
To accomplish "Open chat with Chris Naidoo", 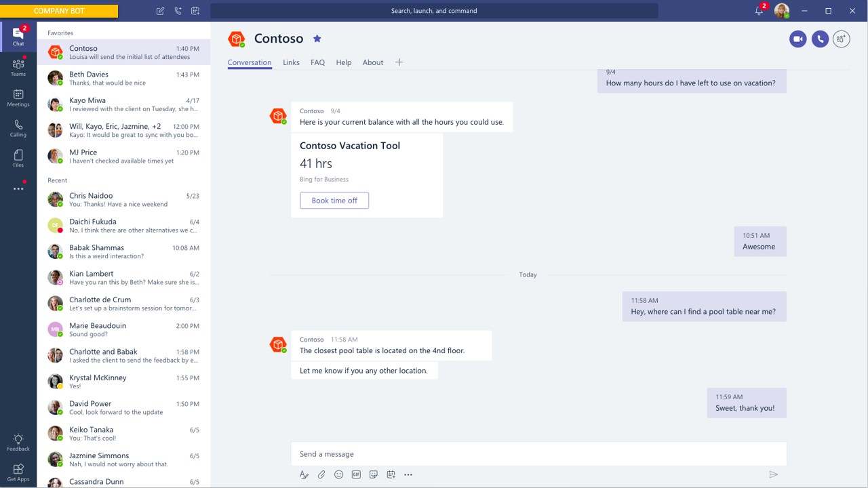I will [123, 199].
